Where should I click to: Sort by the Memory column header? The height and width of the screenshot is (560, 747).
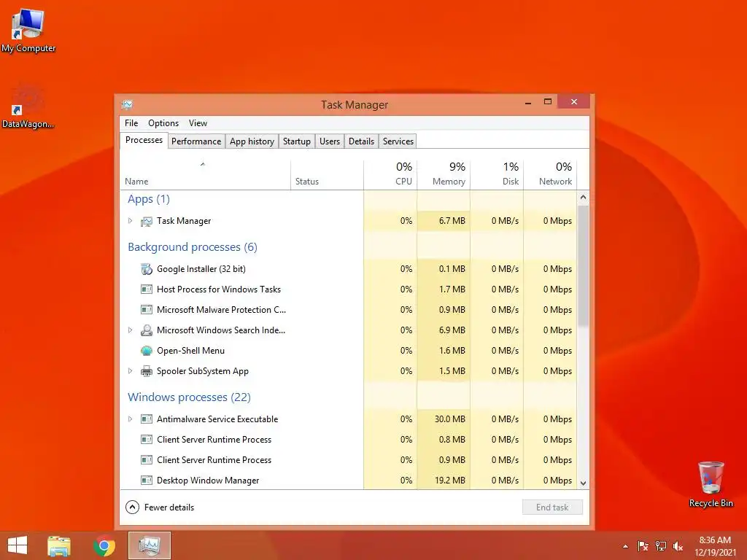click(x=444, y=175)
